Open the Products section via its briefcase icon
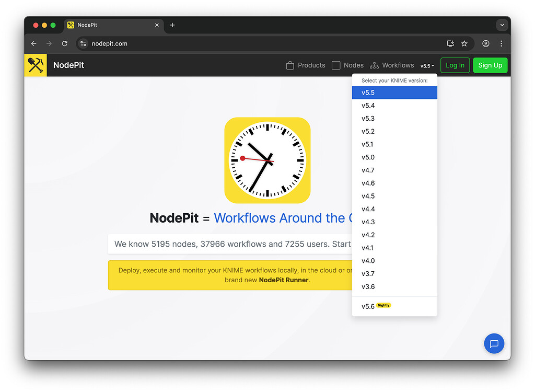The image size is (535, 392). tap(290, 65)
